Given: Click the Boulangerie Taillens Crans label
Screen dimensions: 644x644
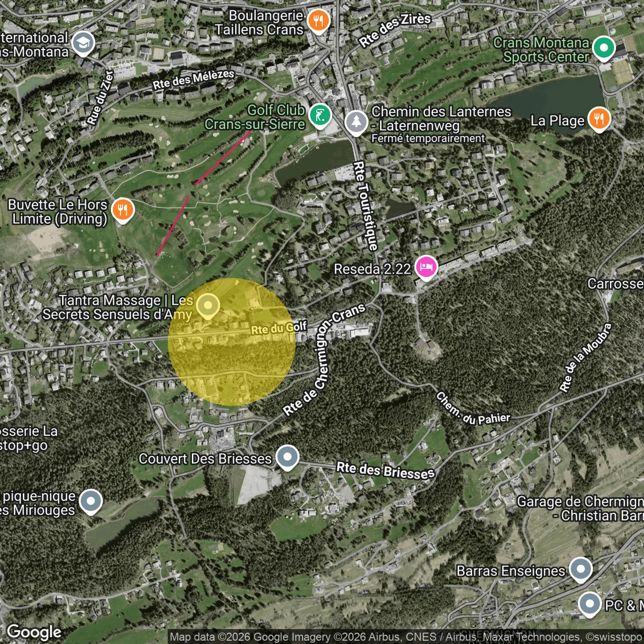Looking at the screenshot, I should 259,22.
